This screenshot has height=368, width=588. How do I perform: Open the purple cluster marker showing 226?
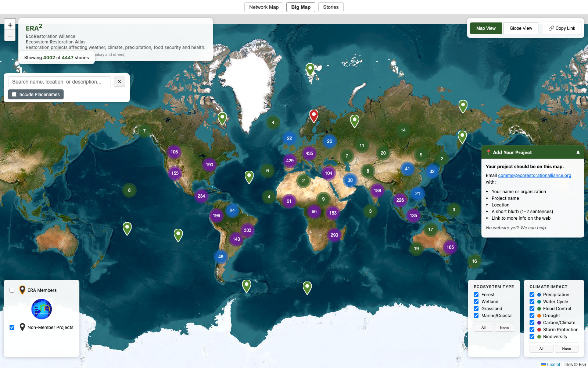coord(400,200)
